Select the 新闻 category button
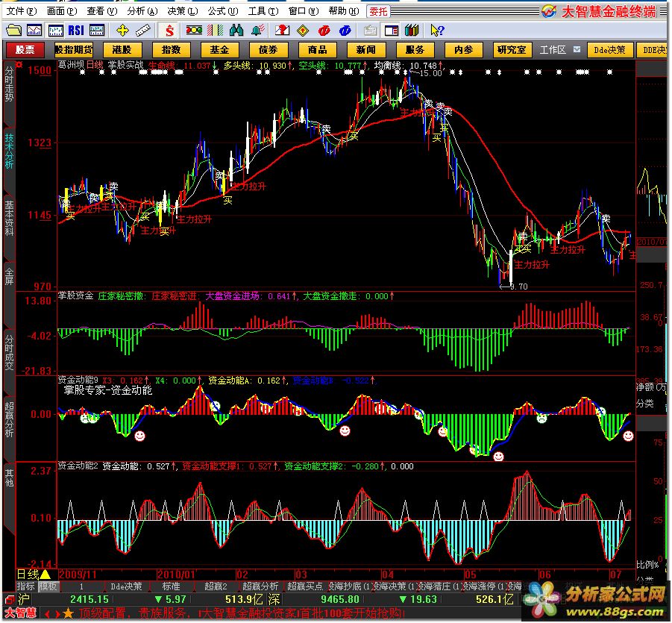The width and height of the screenshot is (672, 623). click(x=366, y=50)
